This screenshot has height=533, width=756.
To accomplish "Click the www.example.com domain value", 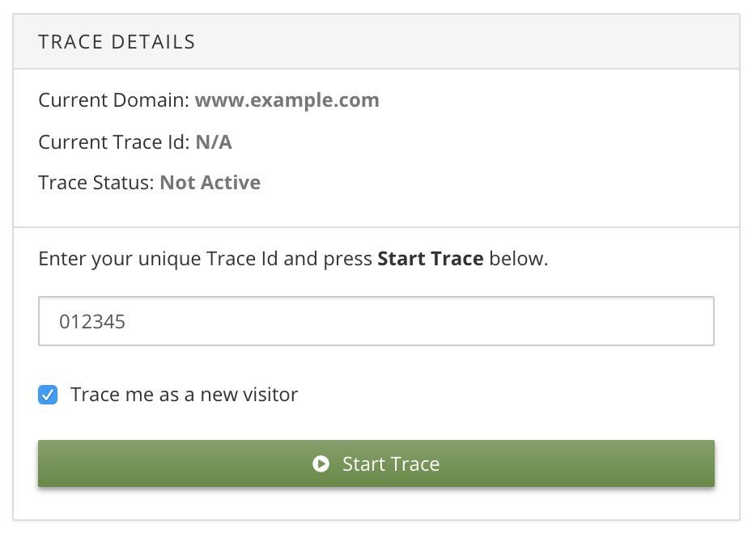I will coord(287,101).
